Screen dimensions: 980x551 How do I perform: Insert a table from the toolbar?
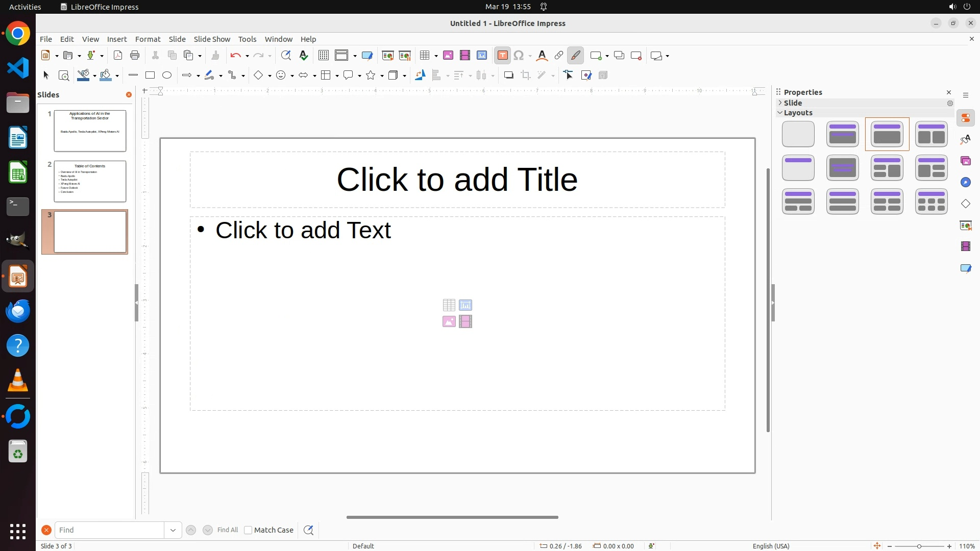[x=425, y=56]
